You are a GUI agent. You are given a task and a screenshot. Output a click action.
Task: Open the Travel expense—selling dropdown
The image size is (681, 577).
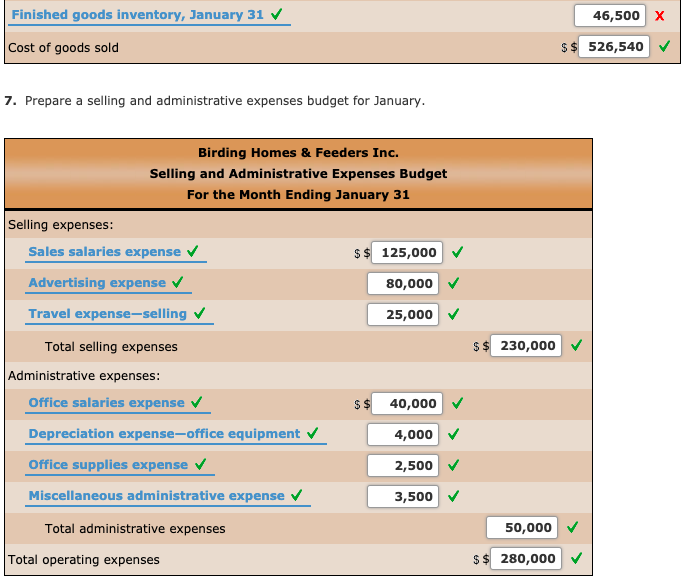[x=119, y=314]
